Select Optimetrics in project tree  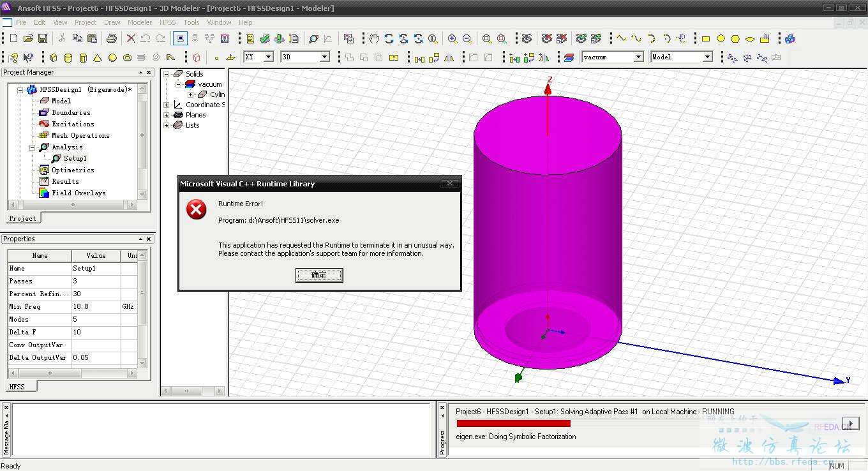[x=73, y=170]
